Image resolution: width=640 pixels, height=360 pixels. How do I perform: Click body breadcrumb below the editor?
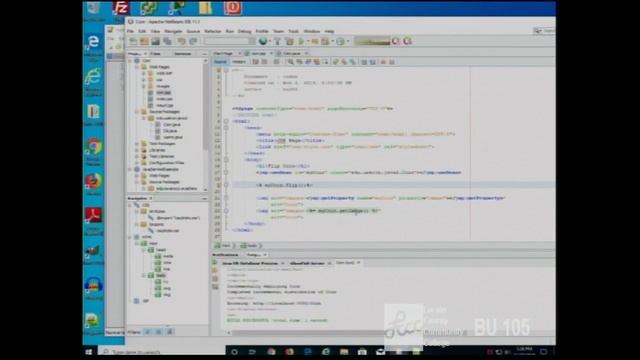(x=251, y=246)
